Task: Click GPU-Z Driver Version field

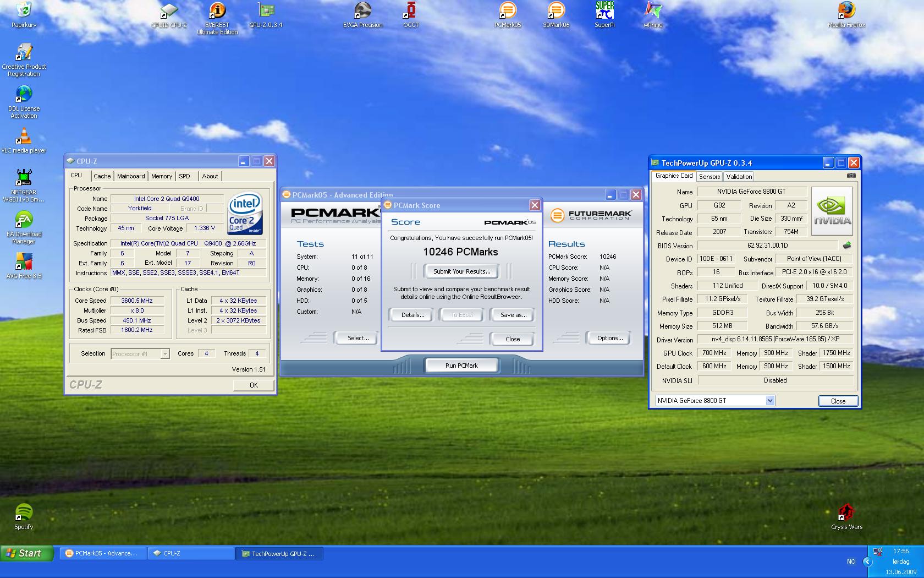Action: click(x=775, y=339)
